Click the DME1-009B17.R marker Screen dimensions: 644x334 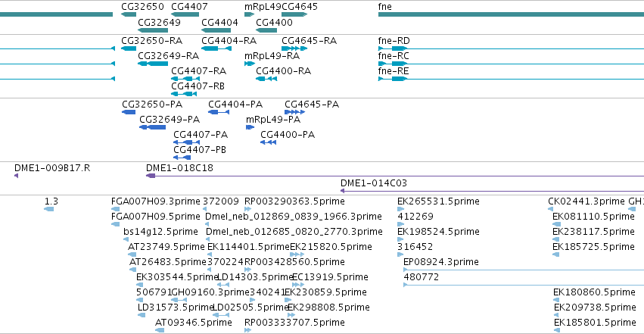pyautogui.click(x=17, y=176)
